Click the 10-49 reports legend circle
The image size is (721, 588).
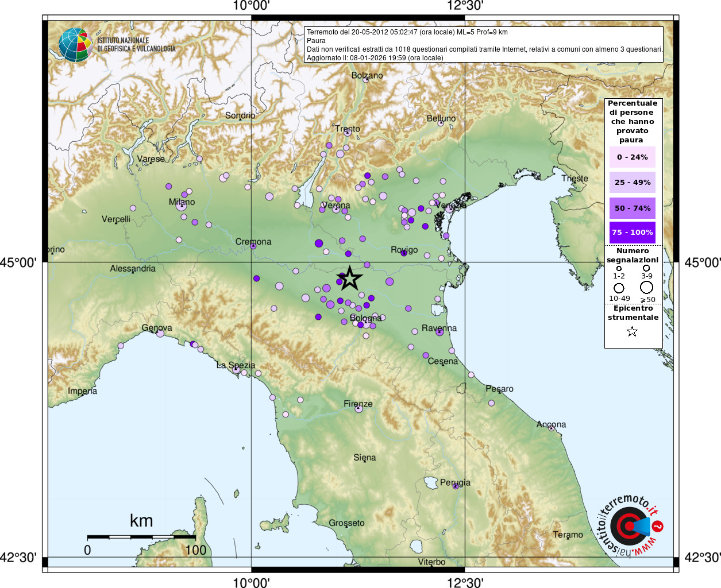point(619,288)
